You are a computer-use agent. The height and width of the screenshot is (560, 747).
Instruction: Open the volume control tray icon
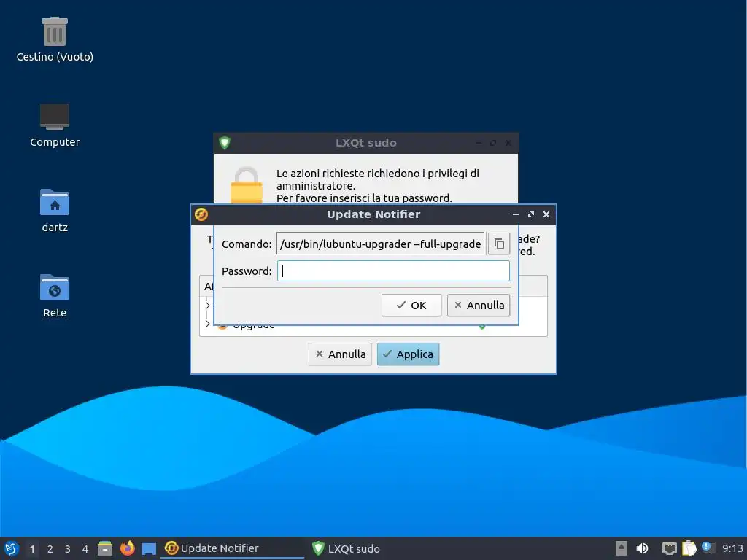(642, 548)
